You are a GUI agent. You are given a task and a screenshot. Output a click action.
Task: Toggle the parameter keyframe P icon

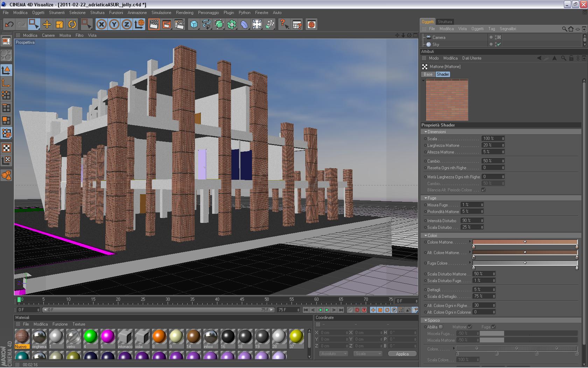pos(394,310)
